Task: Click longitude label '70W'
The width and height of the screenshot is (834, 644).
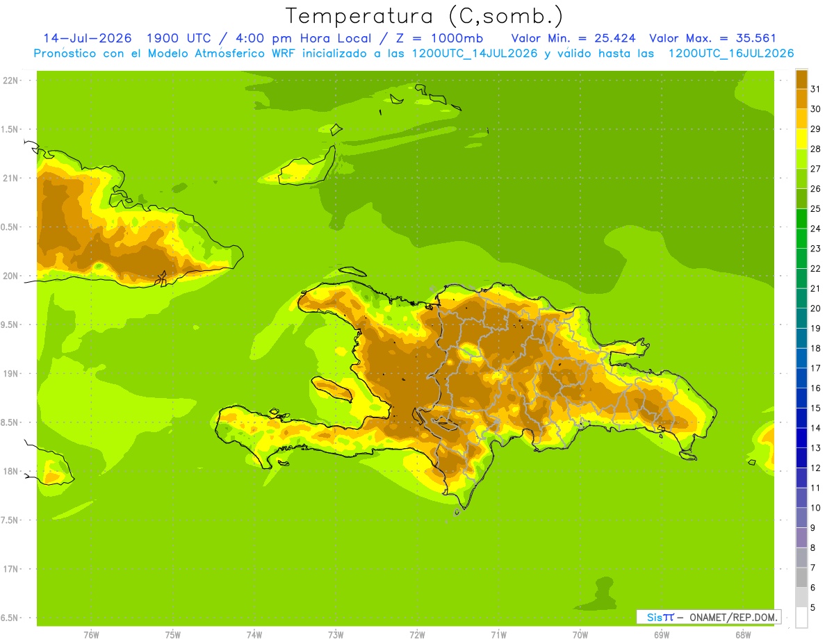Action: click(x=580, y=634)
